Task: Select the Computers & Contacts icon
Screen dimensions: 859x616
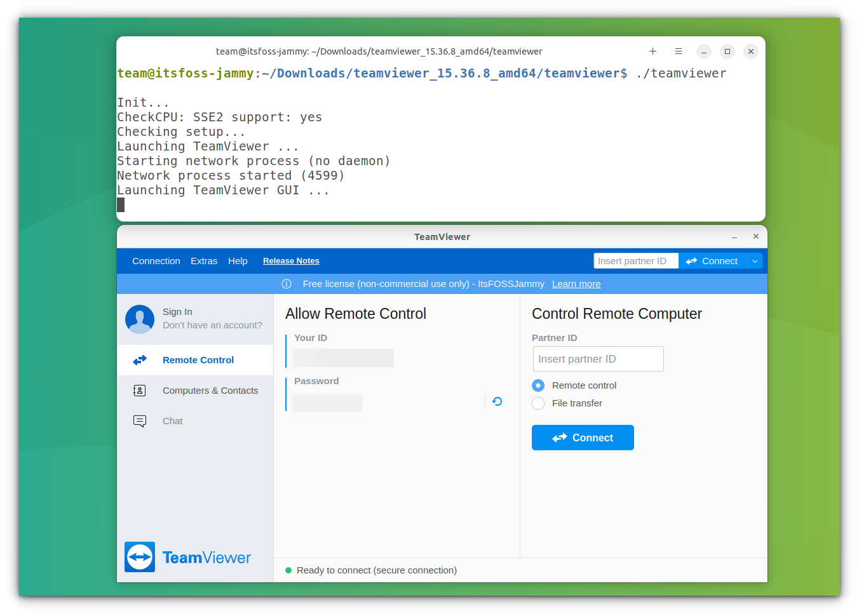Action: tap(140, 391)
